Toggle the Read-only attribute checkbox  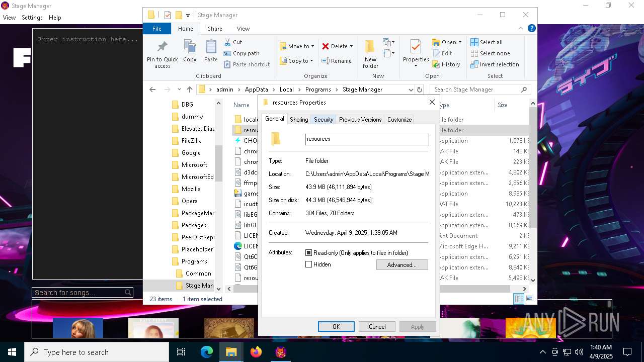click(309, 253)
